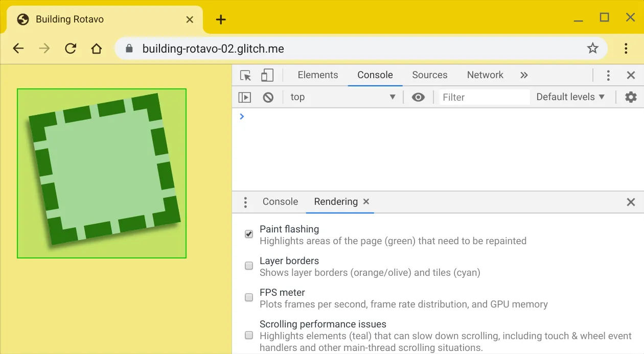Switch to the Sources panel

coord(429,75)
